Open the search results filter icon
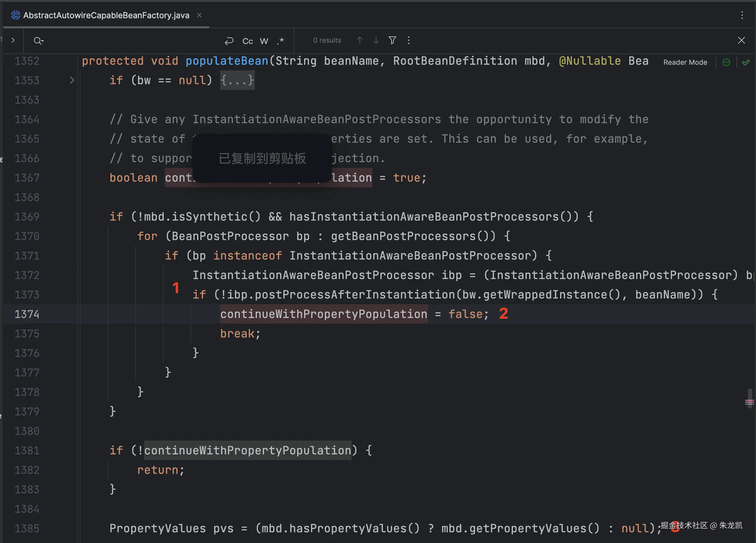 click(392, 40)
